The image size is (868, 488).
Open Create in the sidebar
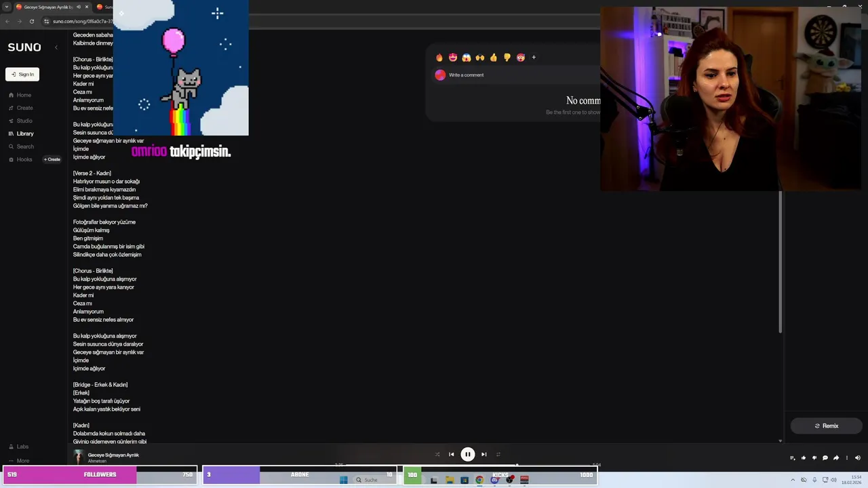point(20,108)
